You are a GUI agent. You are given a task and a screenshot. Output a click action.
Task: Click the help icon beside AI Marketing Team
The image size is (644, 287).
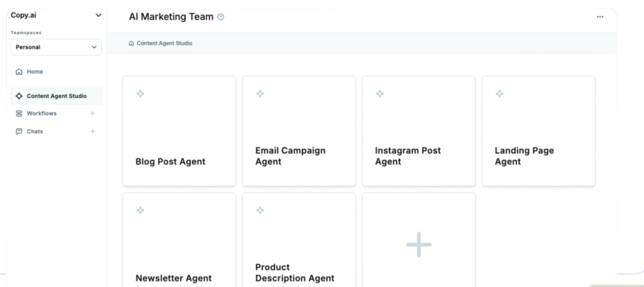(x=221, y=17)
